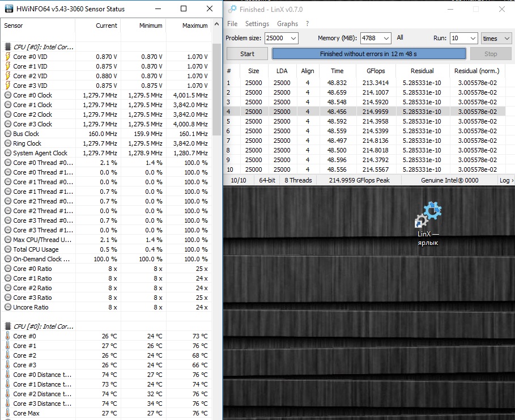
Task: Click the thermometer beside Core #3 Distance row
Action: pos(7,404)
